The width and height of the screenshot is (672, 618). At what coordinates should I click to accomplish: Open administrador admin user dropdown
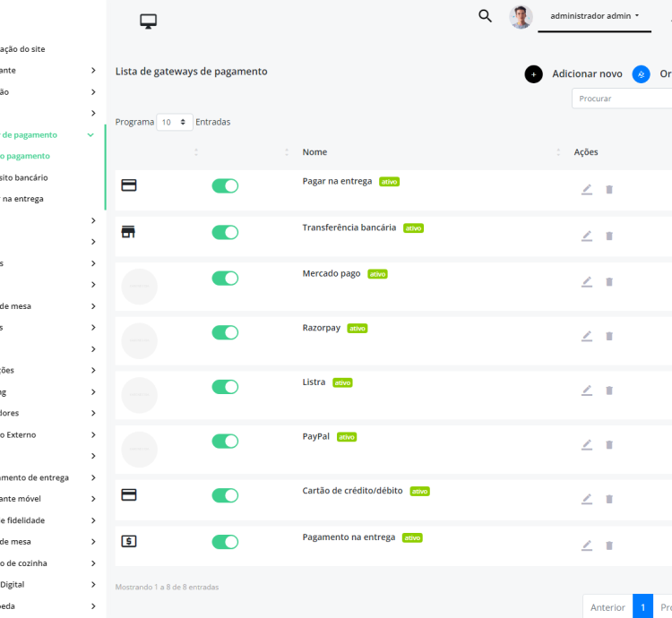point(594,16)
